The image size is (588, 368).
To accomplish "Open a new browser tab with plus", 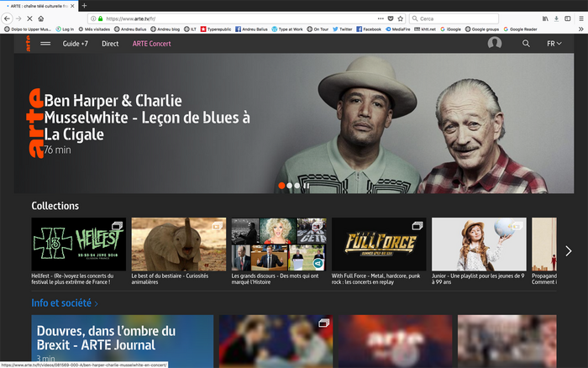I will coord(84,6).
